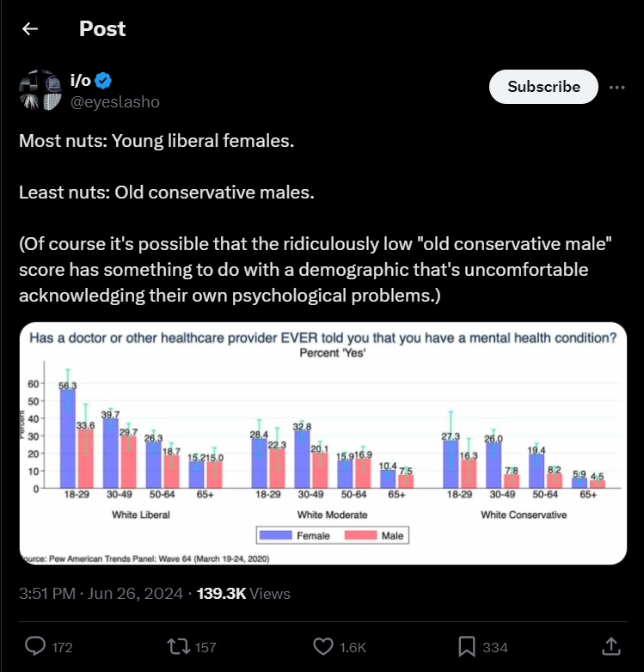Screen dimensions: 644x672
Task: Open the @eyeslasho handle link
Action: tap(114, 102)
